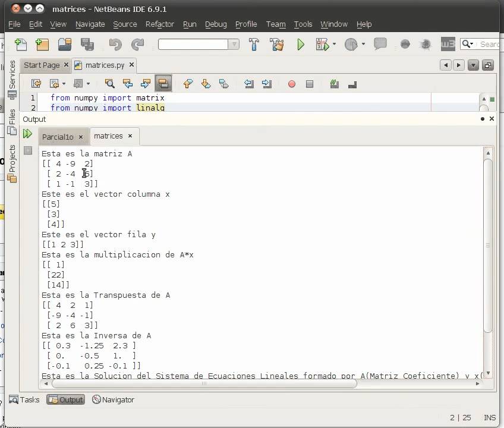504x428 pixels.
Task: Select the matrices.py editor tab
Action: (x=105, y=65)
